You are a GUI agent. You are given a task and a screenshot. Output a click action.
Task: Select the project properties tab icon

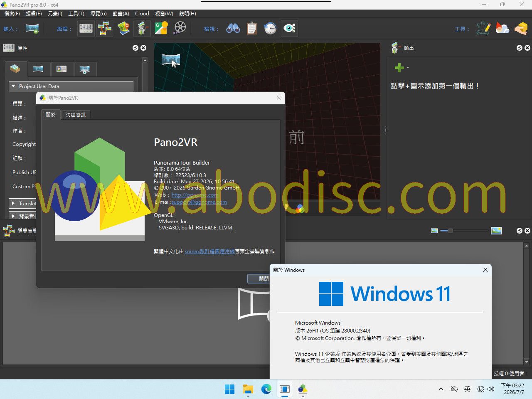pyautogui.click(x=15, y=69)
